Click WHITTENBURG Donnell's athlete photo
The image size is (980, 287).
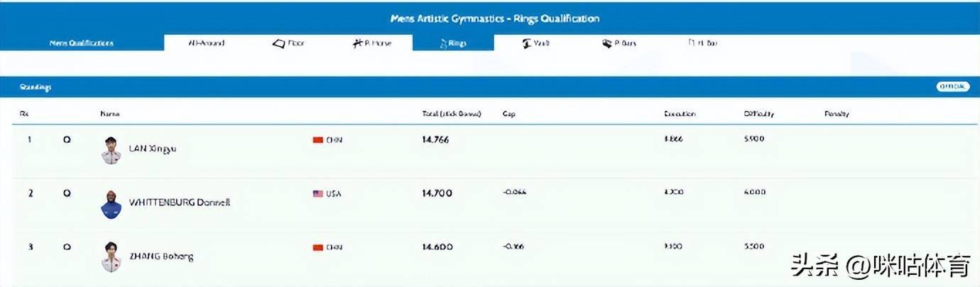(111, 204)
